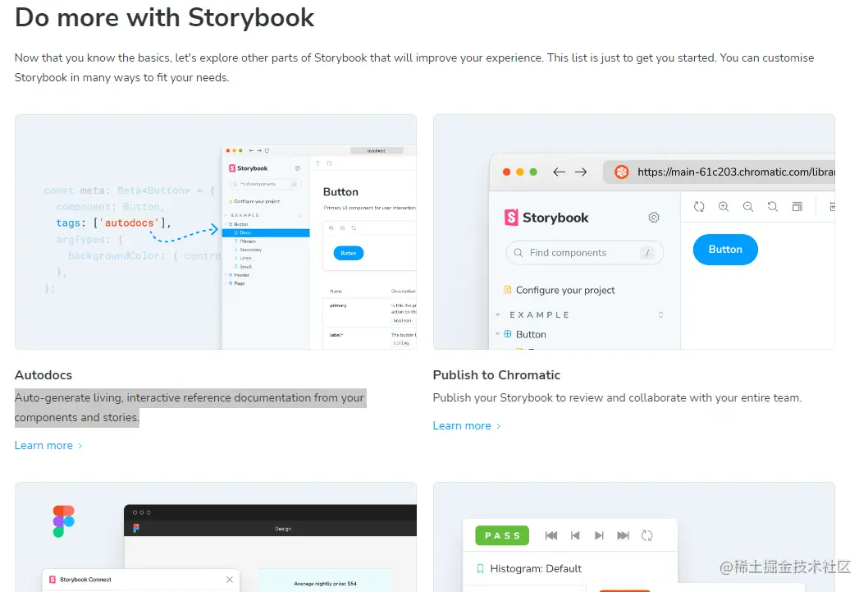Step back one interaction using previous-step control
The image size is (868, 592).
[x=575, y=535]
